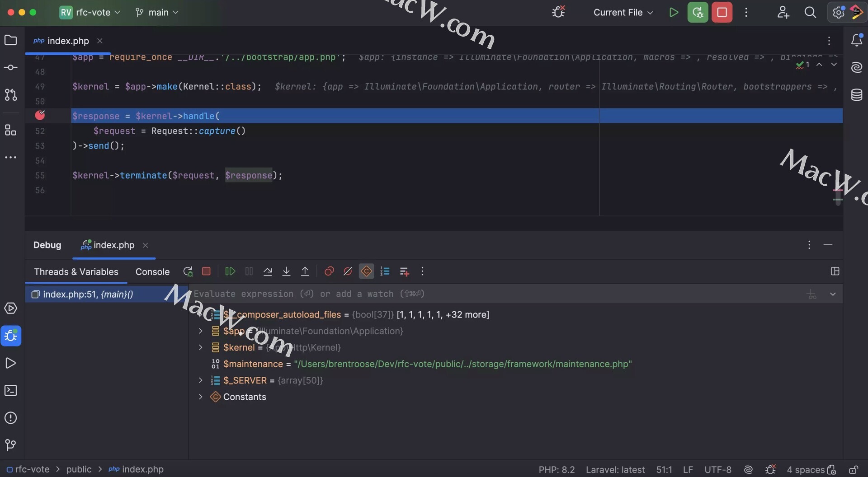Click the PHP: 8.2 status bar label
Viewport: 868px width, 477px height.
tap(557, 470)
